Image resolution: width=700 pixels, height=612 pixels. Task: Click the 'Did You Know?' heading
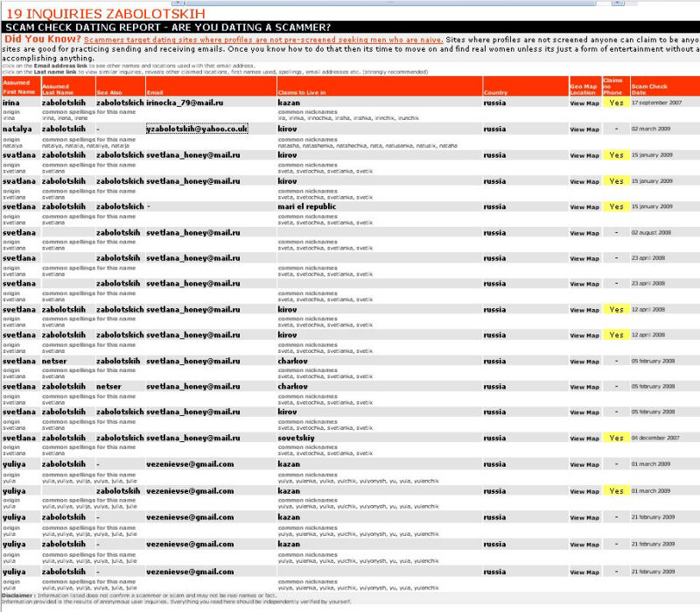click(43, 39)
